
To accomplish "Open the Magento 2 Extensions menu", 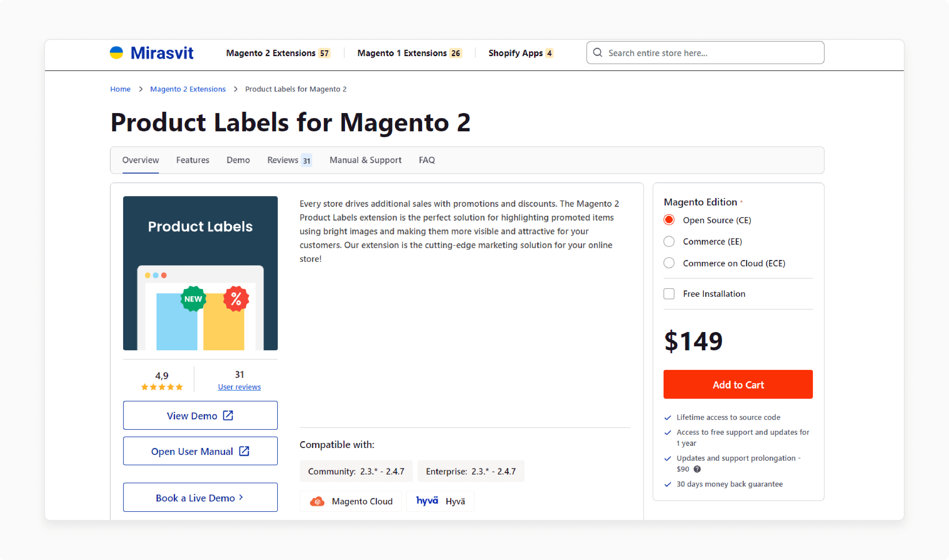I will (x=278, y=53).
